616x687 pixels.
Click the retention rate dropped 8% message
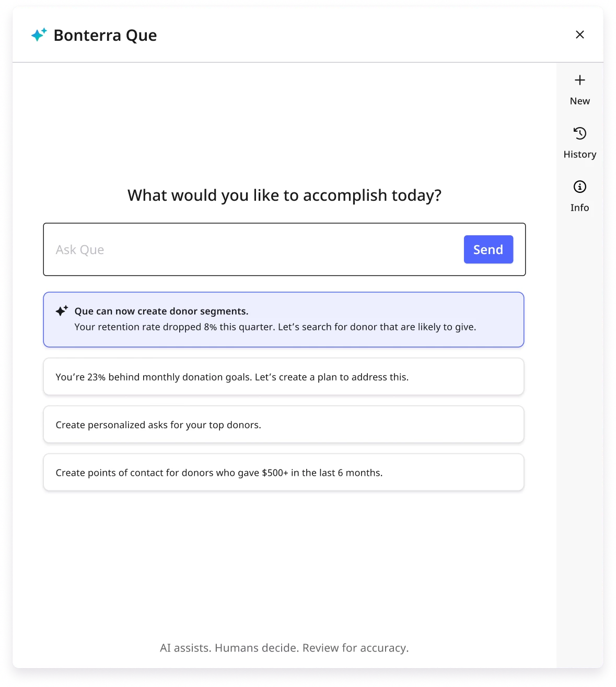275,327
